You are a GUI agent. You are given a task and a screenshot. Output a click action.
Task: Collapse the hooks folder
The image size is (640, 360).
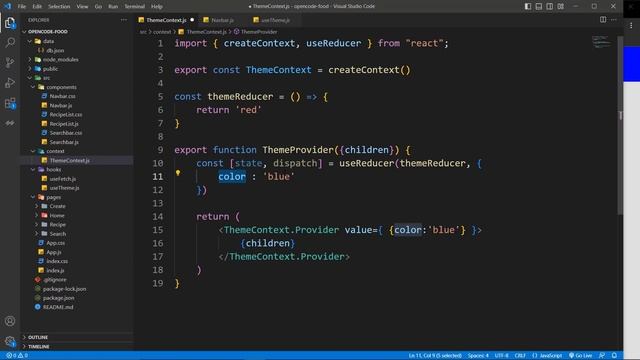pyautogui.click(x=53, y=169)
